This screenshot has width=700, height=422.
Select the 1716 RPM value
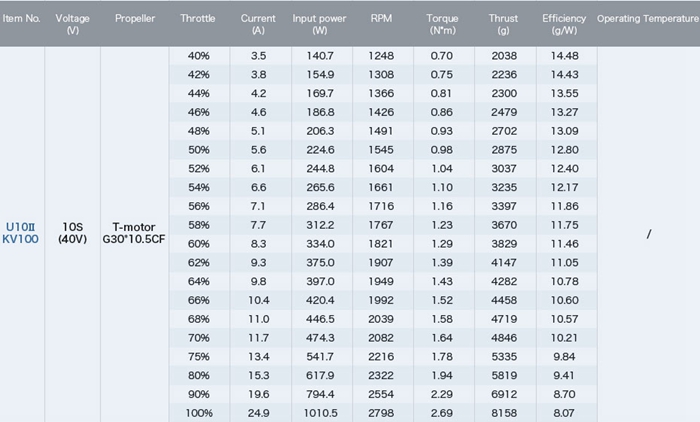381,206
